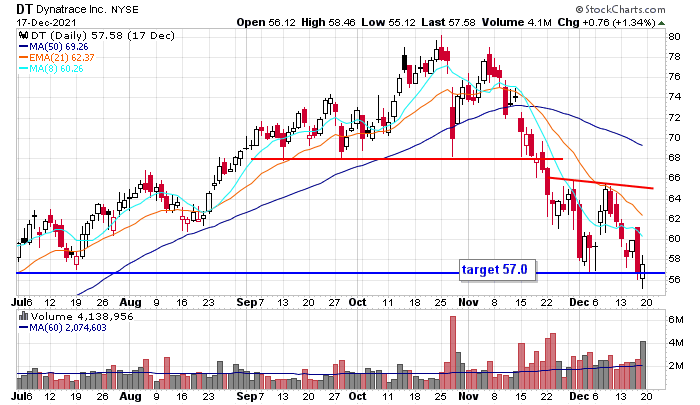Click the MA(8) 60.26 legend entry
Image resolution: width=700 pixels, height=405 pixels.
[x=51, y=69]
